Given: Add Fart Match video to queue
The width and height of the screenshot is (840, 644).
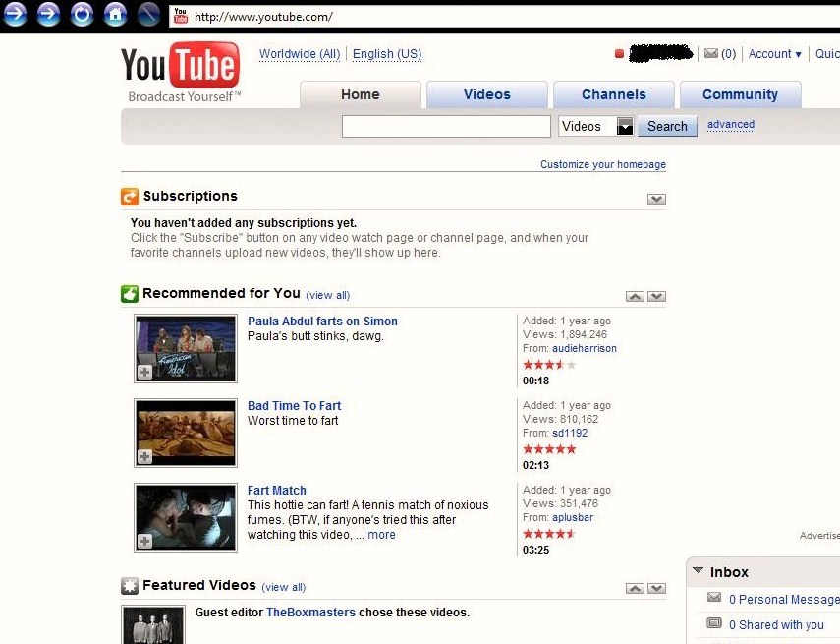Looking at the screenshot, I should point(144,541).
